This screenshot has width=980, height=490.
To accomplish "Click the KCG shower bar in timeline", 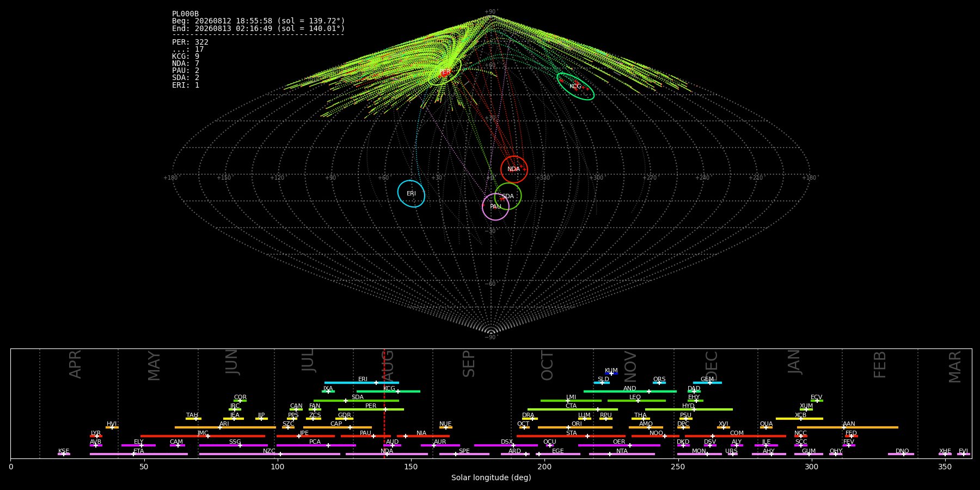I will [388, 391].
